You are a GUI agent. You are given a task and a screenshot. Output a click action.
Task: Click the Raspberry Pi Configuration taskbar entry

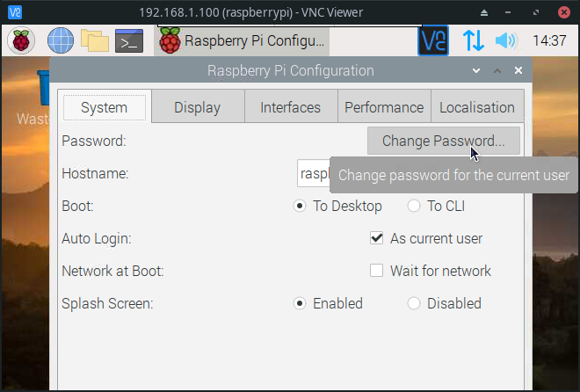(x=242, y=40)
